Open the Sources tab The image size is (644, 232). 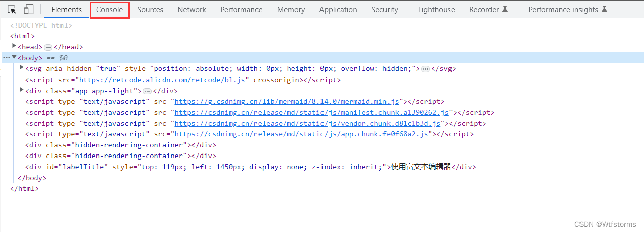150,10
